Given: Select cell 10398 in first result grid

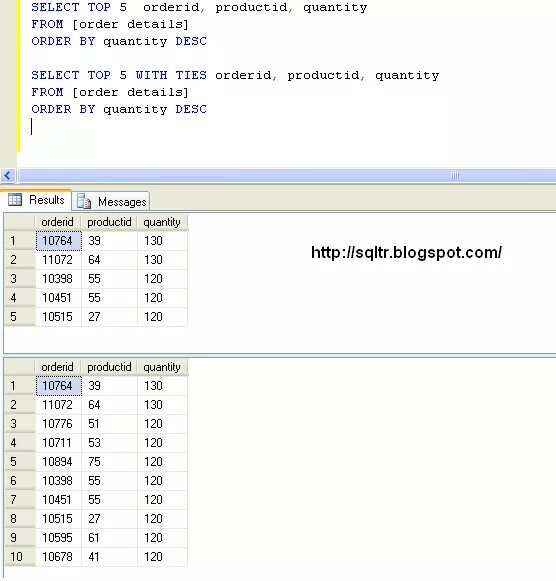Looking at the screenshot, I should click(x=59, y=279).
